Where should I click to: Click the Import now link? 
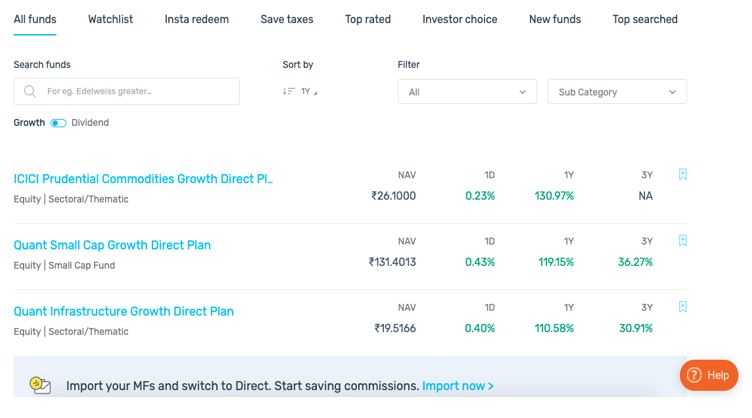pyautogui.click(x=458, y=386)
